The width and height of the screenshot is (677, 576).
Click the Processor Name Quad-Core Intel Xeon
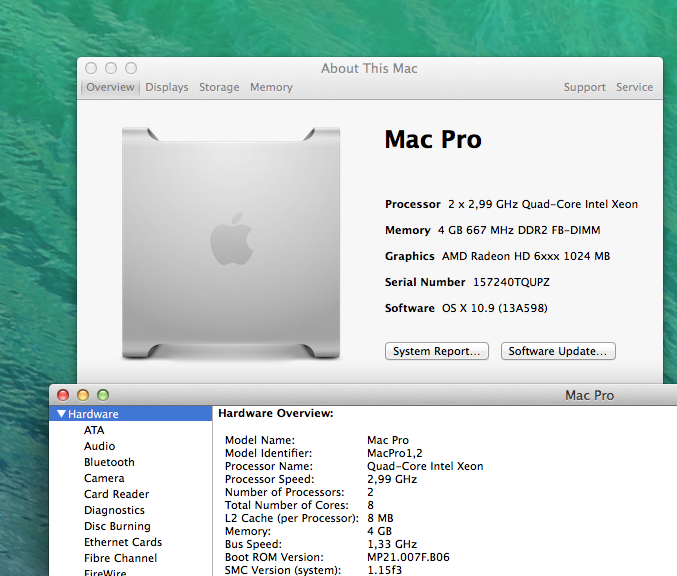425,466
